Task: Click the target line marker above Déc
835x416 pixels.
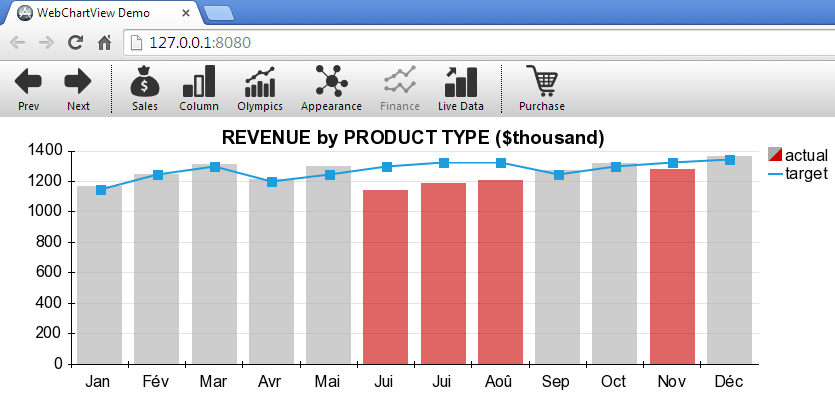Action: (730, 160)
